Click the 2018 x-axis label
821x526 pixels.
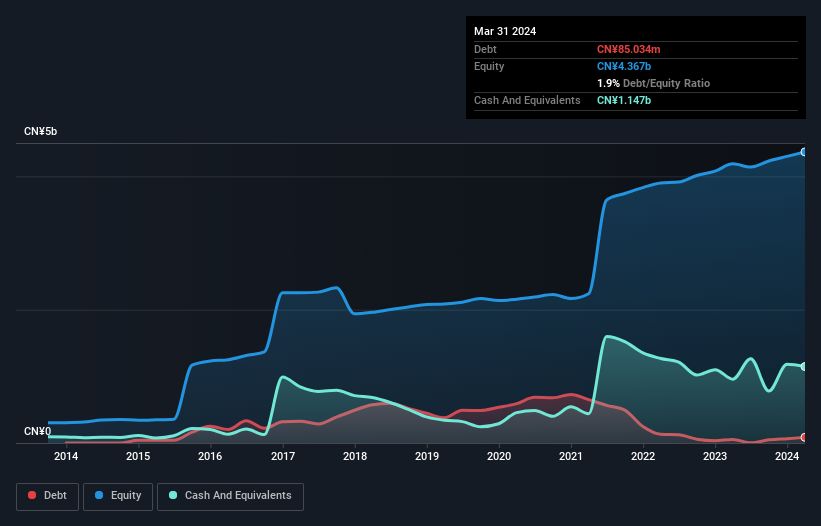tap(355, 456)
